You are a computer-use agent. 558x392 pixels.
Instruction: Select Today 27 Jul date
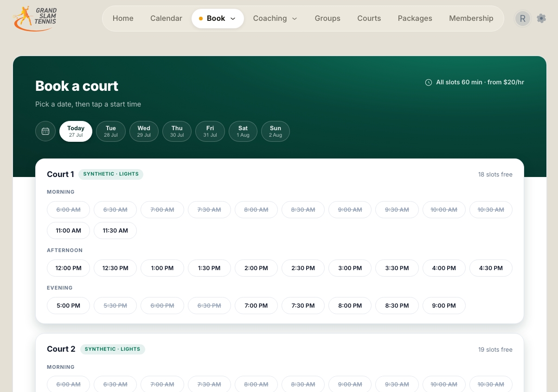pyautogui.click(x=76, y=131)
